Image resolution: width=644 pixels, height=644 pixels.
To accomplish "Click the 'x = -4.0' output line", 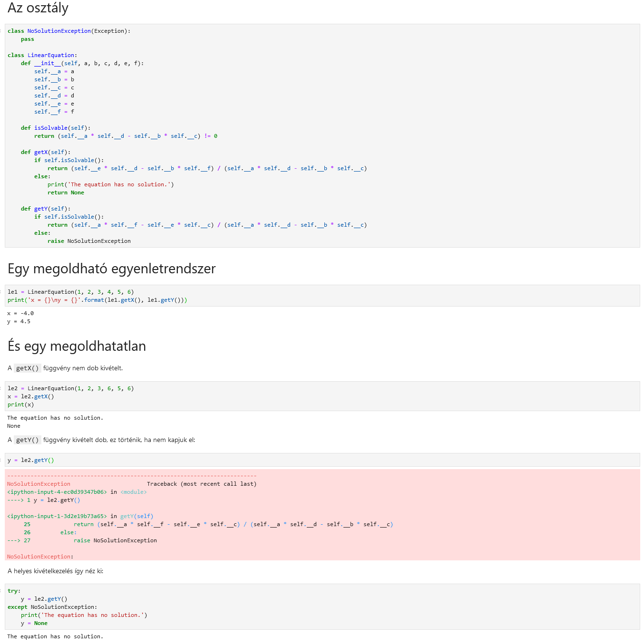I will point(20,313).
